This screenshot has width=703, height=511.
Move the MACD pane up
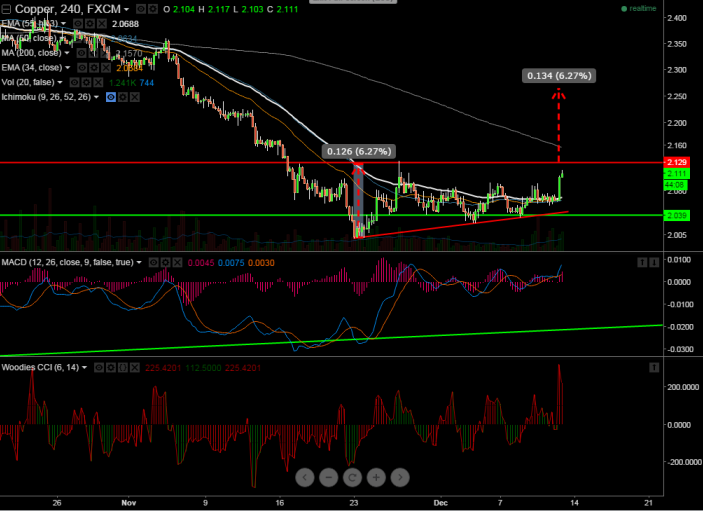tap(641, 262)
